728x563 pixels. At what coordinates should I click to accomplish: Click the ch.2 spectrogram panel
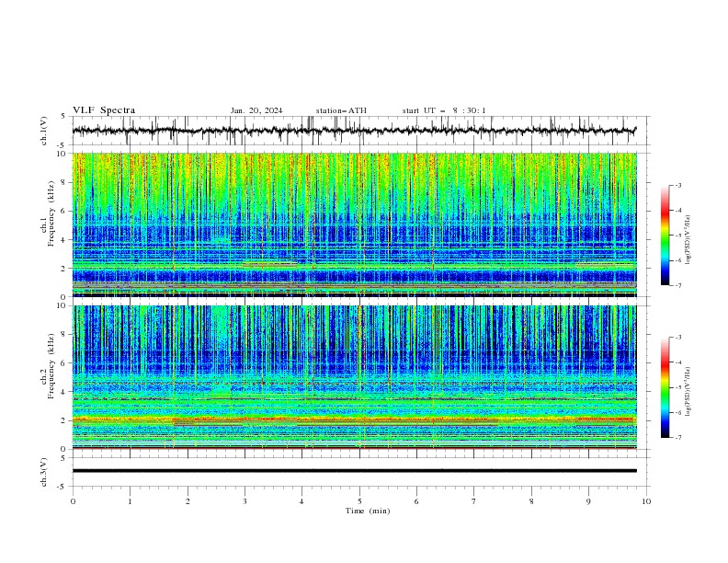354,377
